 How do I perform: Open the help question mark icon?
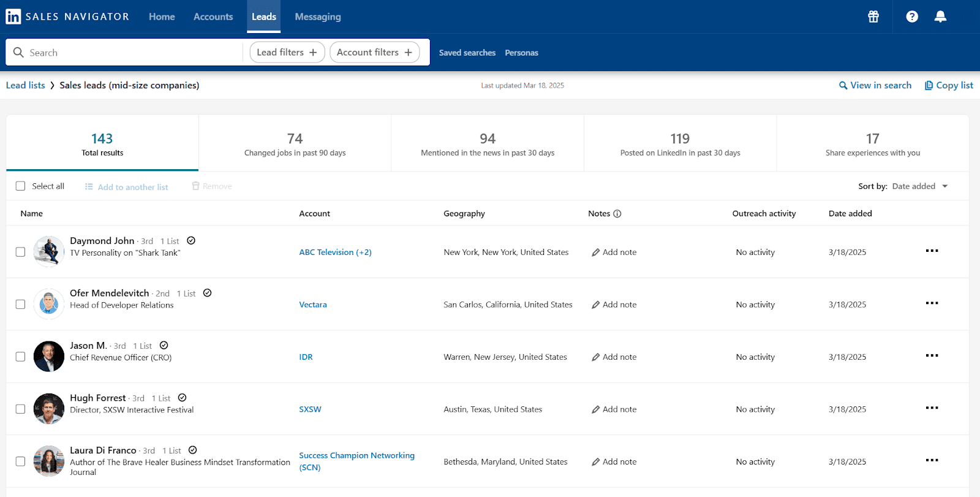pyautogui.click(x=912, y=17)
